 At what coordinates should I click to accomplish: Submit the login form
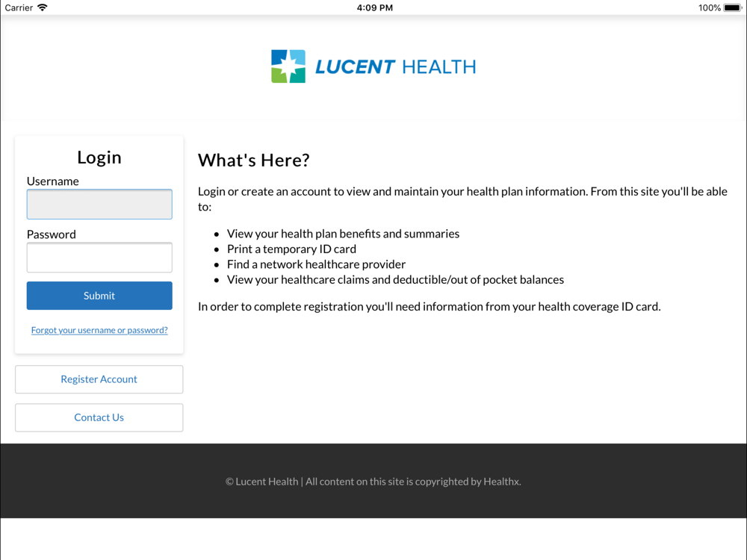[99, 296]
